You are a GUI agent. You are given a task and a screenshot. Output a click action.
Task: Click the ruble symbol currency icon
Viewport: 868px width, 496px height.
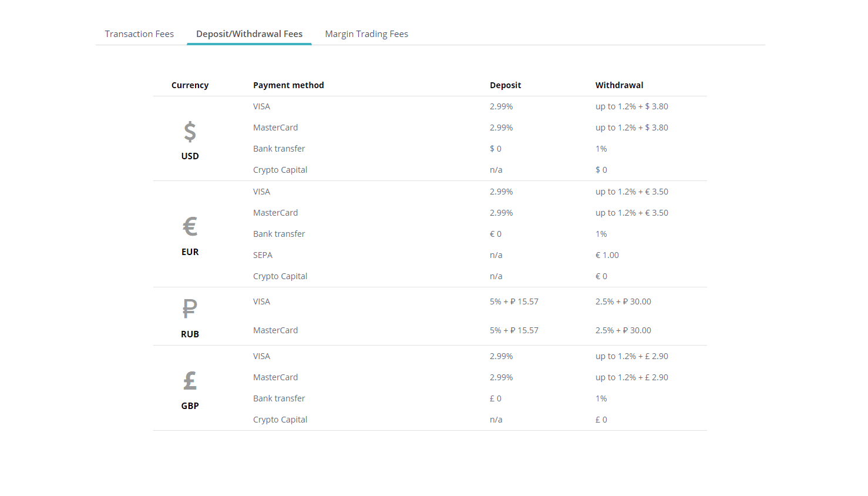point(190,309)
